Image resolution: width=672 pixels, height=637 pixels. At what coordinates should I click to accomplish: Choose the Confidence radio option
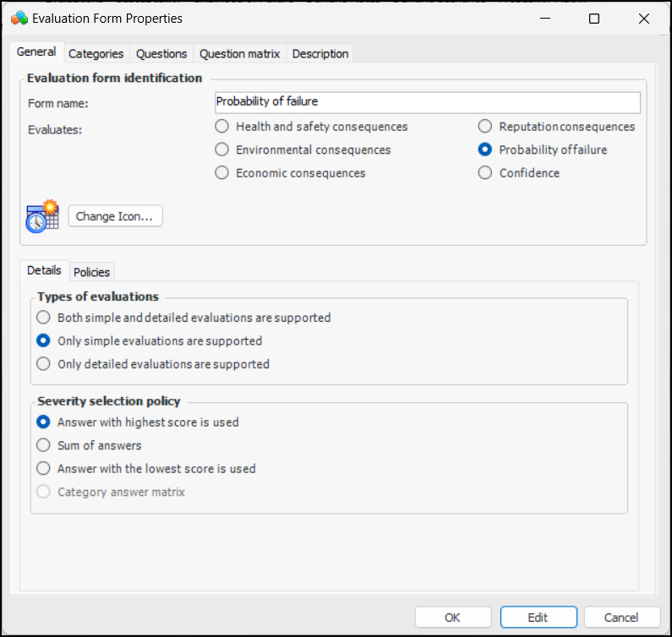[x=485, y=173]
